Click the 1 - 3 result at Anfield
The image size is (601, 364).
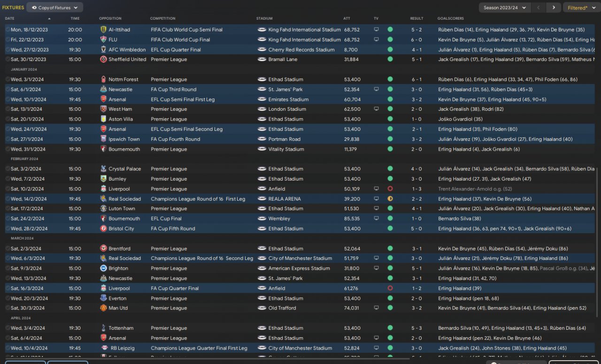click(416, 189)
